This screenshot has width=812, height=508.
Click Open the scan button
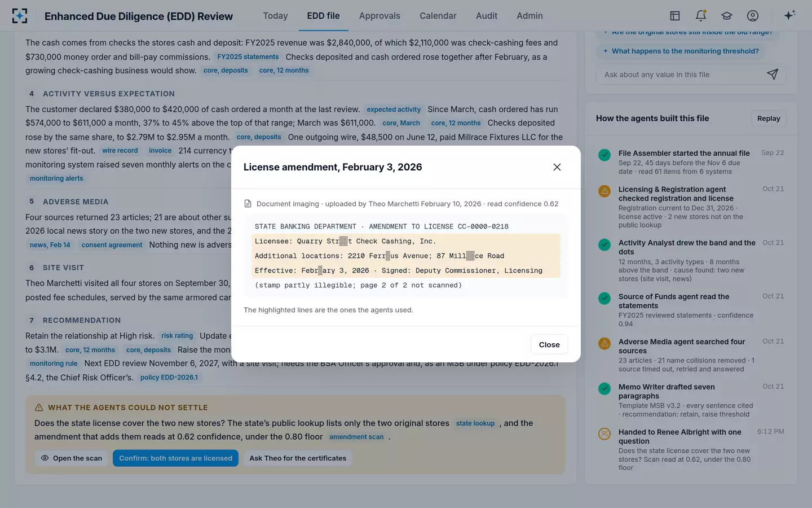point(72,458)
